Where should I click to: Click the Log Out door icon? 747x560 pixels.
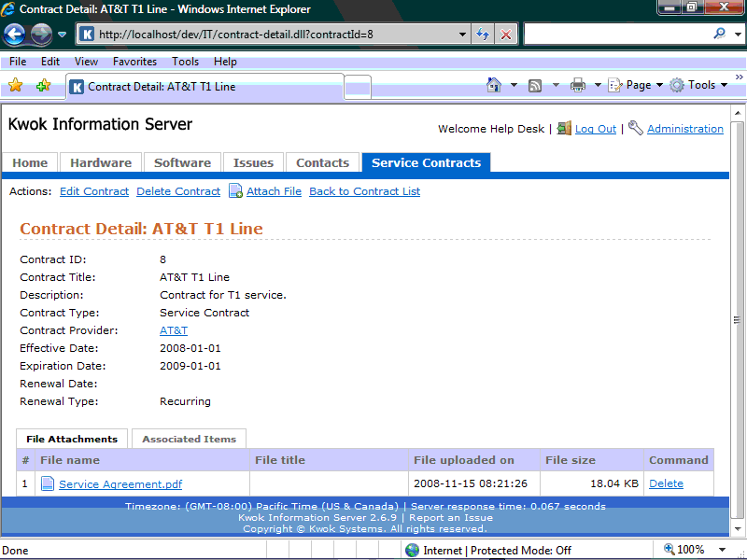tap(564, 128)
